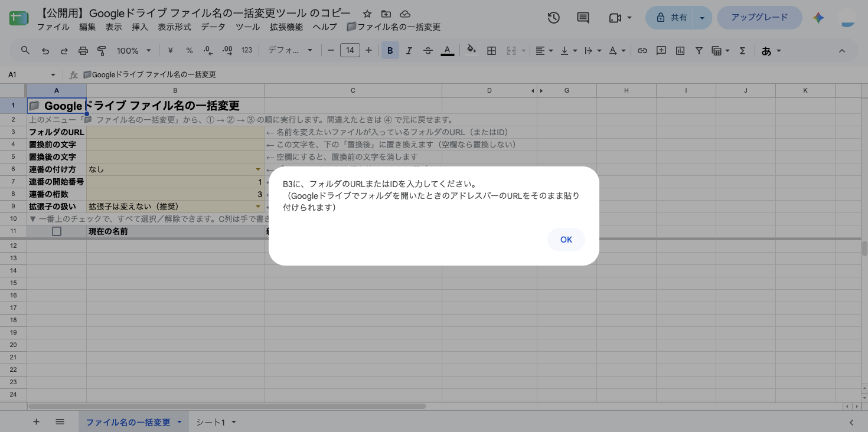Increase font size with plus button
This screenshot has height=432, width=868.
[369, 51]
